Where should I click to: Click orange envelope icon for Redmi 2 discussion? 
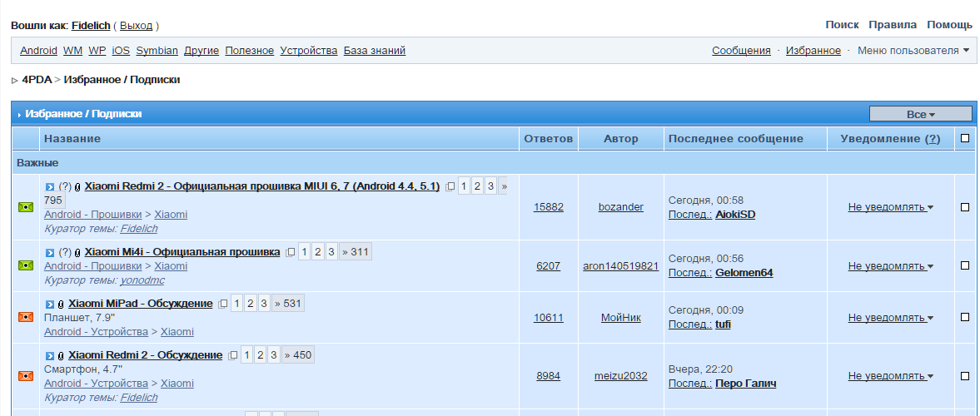click(x=26, y=376)
